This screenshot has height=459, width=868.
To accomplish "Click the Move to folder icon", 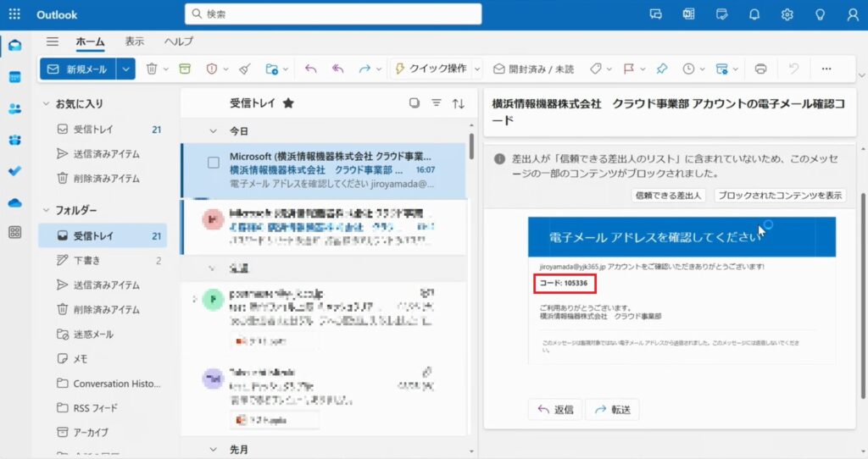I will click(272, 69).
